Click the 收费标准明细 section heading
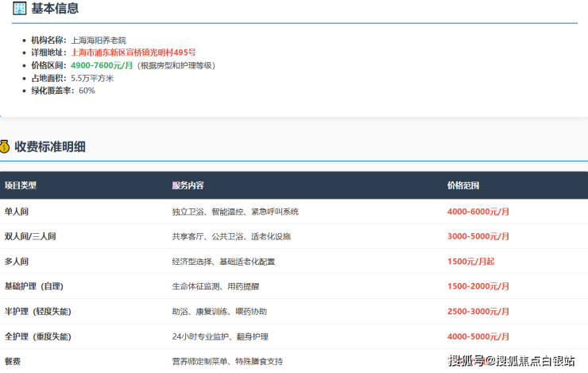This screenshot has height=373, width=588. [50, 146]
